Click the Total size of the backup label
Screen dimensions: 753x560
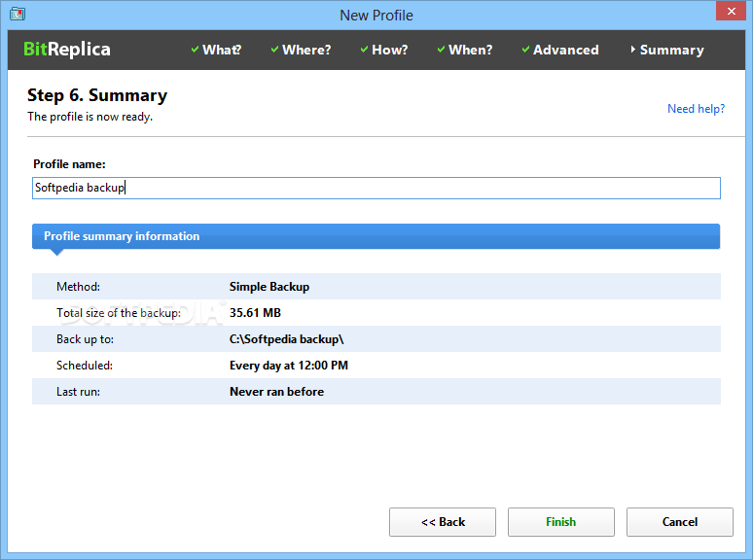coord(119,313)
